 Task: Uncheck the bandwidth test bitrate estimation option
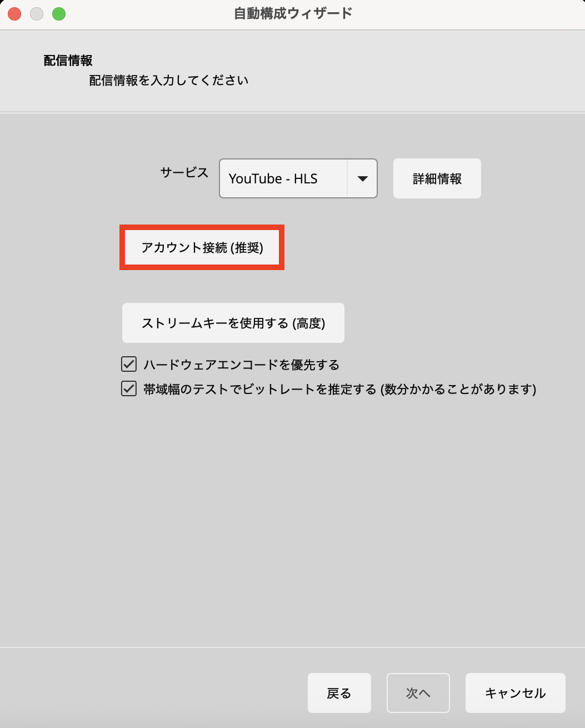128,389
